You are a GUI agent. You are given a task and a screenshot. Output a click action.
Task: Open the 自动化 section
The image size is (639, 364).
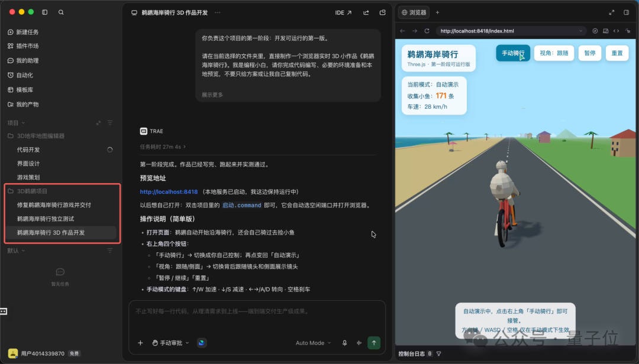click(x=20, y=75)
